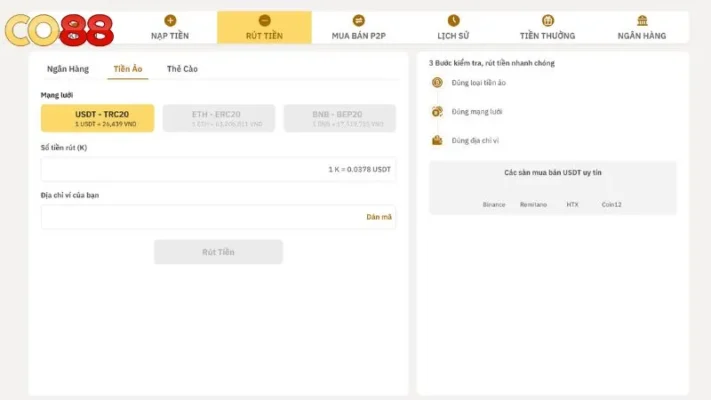Switch to the Tiền Ảo tab
The height and width of the screenshot is (400, 711).
[128, 69]
